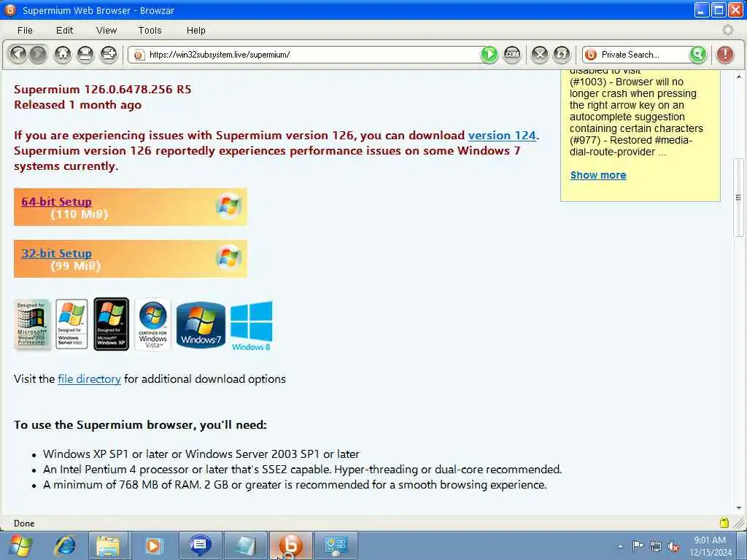This screenshot has width=747, height=560.
Task: Open the Edit menu
Action: [64, 31]
